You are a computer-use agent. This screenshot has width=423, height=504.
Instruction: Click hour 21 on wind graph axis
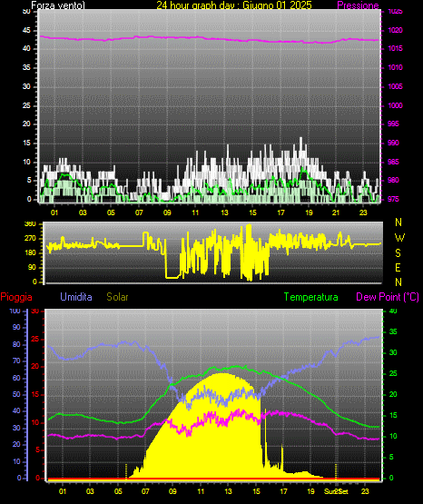click(336, 212)
